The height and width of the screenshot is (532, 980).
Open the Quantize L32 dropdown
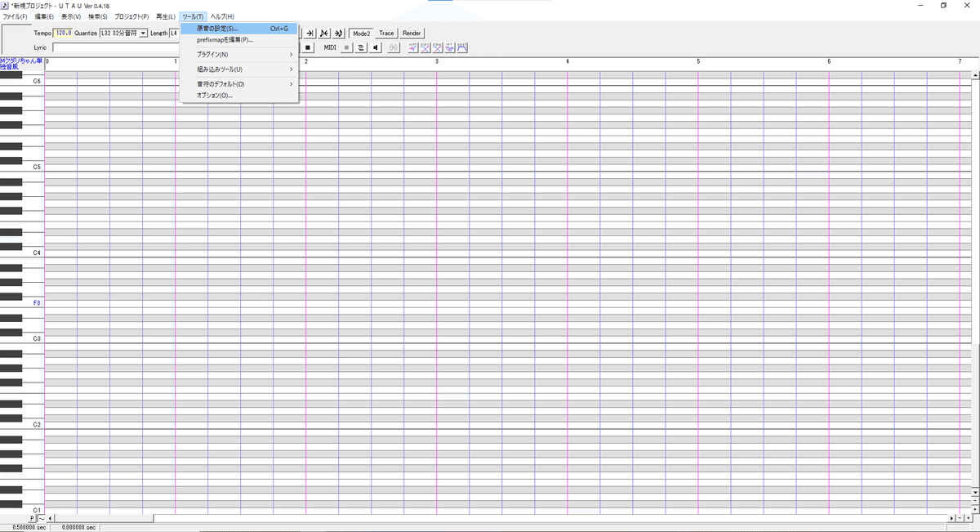[123, 33]
